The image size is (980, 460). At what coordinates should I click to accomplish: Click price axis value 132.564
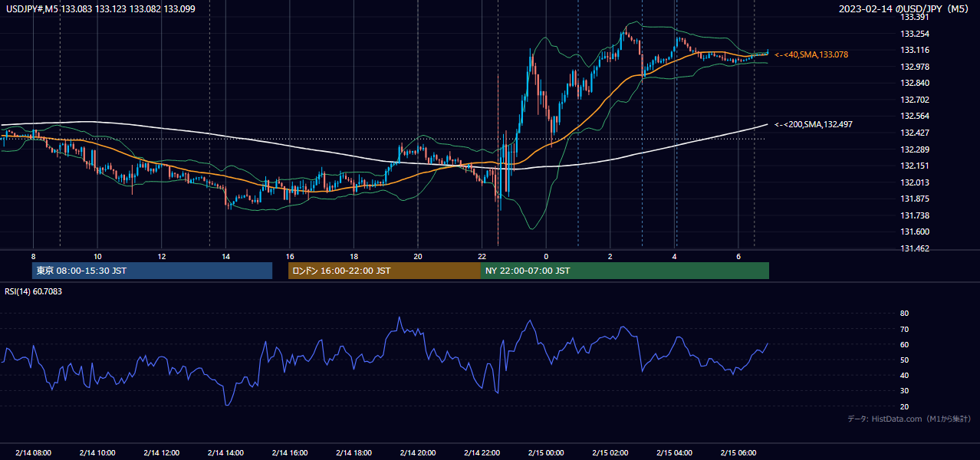point(915,116)
